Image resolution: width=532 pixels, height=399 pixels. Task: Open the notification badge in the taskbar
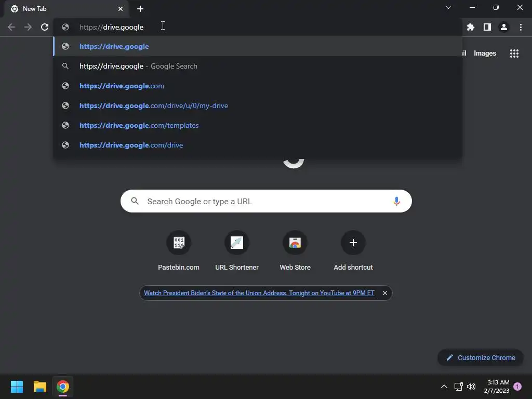[517, 387]
